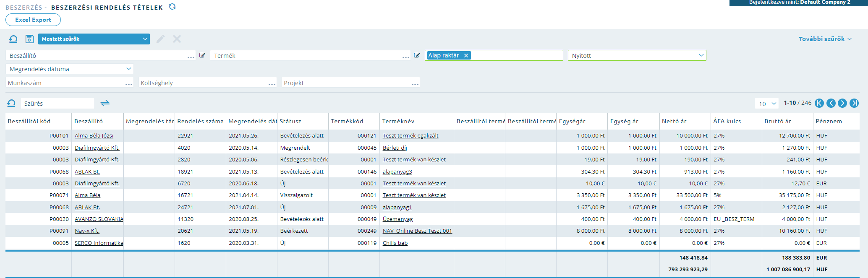Screen dimensions: 868x278
Task: Open the page size 10 dropdown
Action: pos(766,104)
